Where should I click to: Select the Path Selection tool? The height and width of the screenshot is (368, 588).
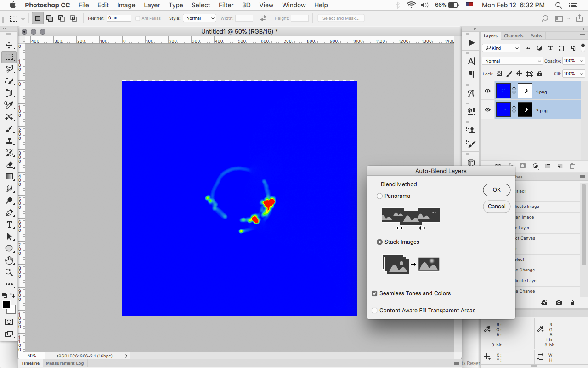(x=9, y=236)
